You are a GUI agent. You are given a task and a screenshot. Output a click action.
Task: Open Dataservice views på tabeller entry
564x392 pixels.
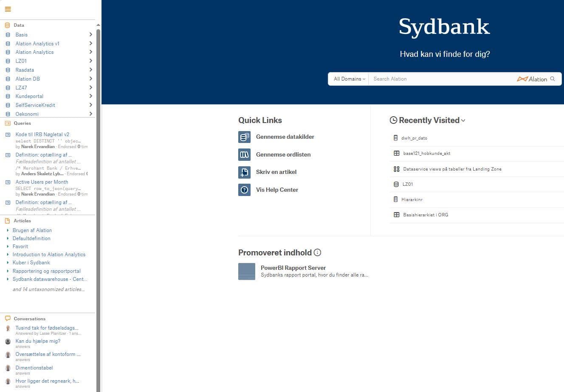coord(452,169)
